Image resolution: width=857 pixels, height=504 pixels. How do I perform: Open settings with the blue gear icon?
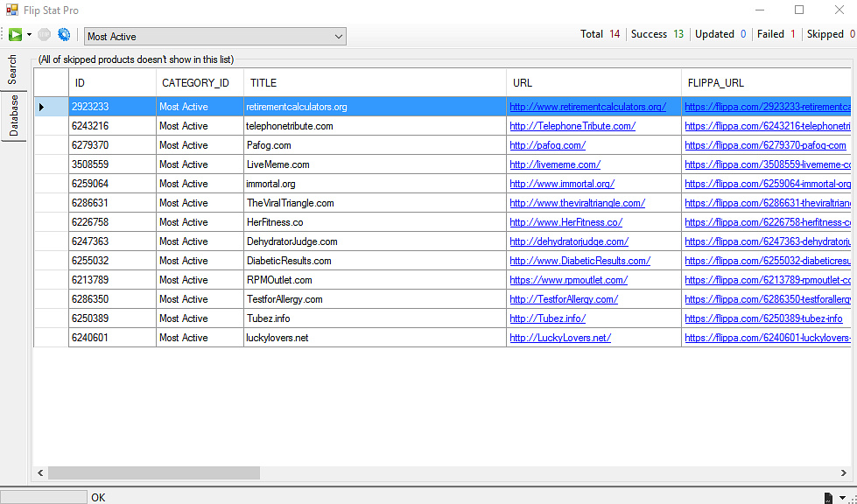coord(64,35)
